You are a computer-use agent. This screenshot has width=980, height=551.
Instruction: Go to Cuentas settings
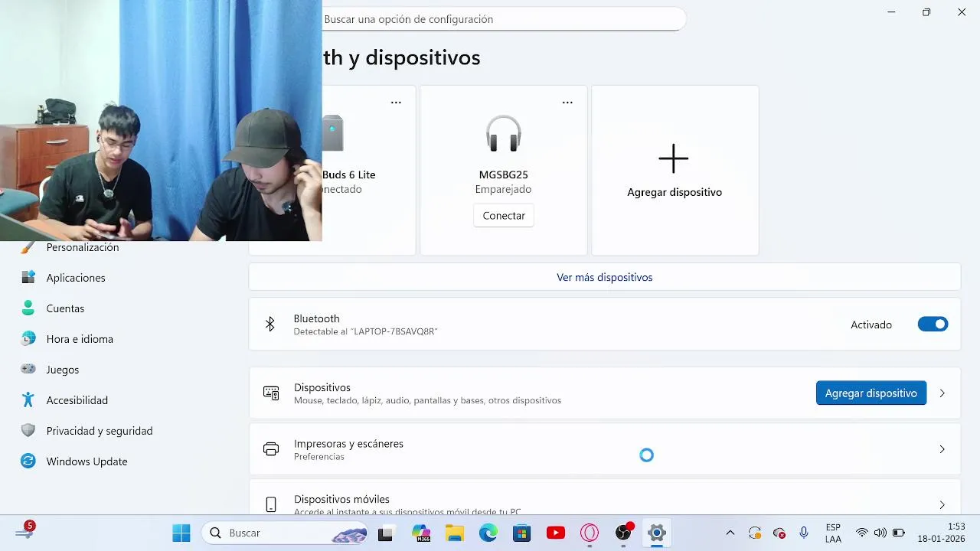(65, 308)
